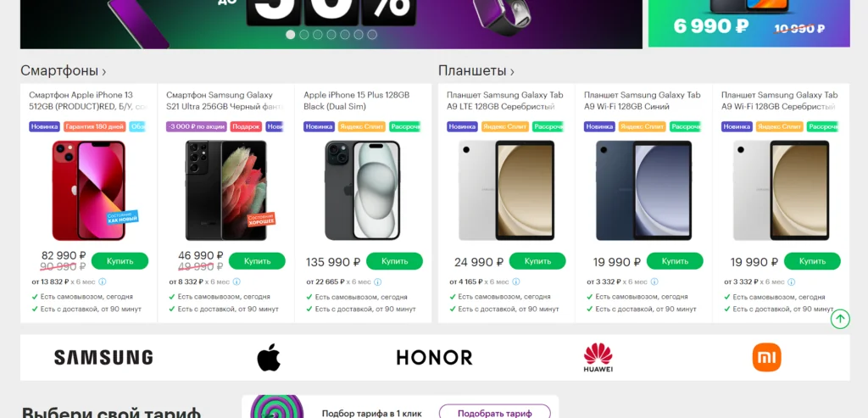The height and width of the screenshot is (418, 868).
Task: Expand the Смартфоны category chevron
Action: [104, 71]
